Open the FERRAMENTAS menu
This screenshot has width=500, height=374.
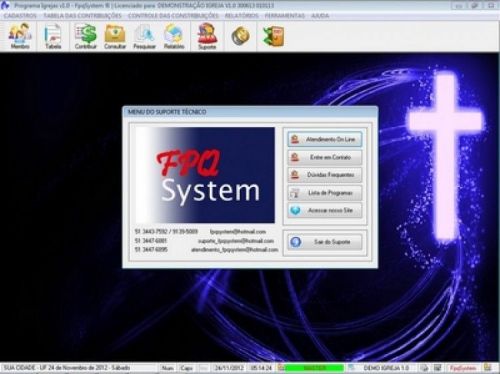coord(285,16)
